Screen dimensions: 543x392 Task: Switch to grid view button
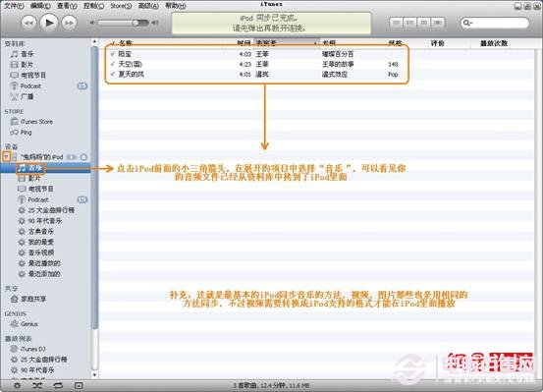423,23
